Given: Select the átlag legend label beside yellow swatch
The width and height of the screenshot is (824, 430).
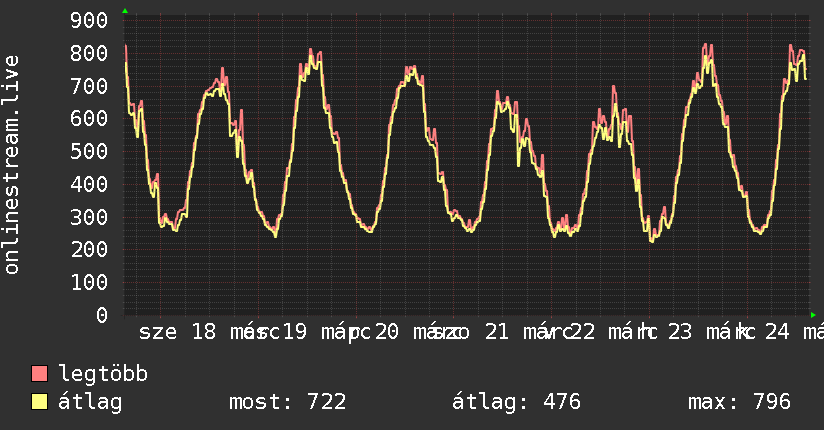Looking at the screenshot, I should (91, 402).
